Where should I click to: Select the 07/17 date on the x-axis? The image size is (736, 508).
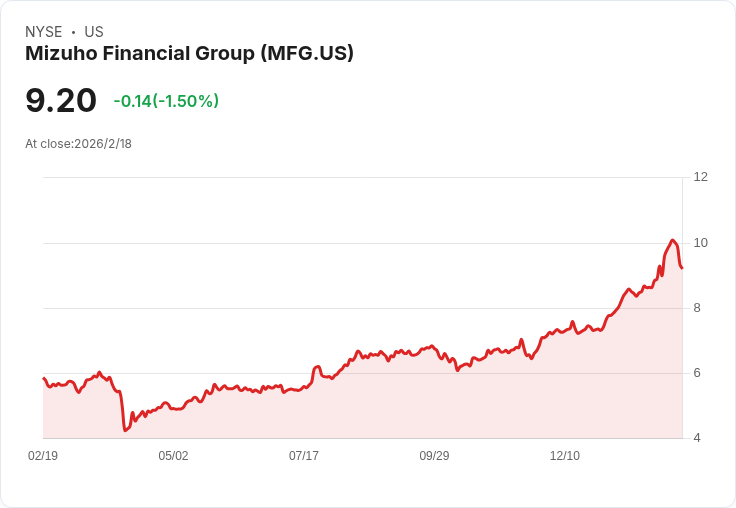coord(304,456)
